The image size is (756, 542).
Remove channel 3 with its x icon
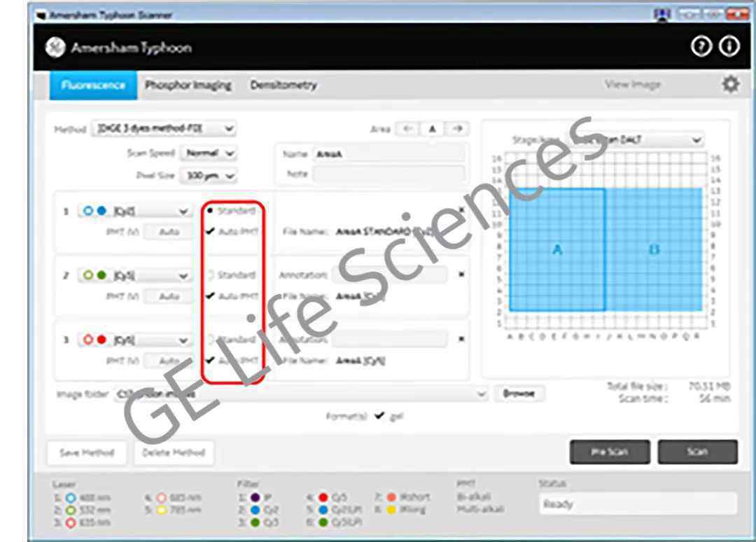[x=461, y=339]
